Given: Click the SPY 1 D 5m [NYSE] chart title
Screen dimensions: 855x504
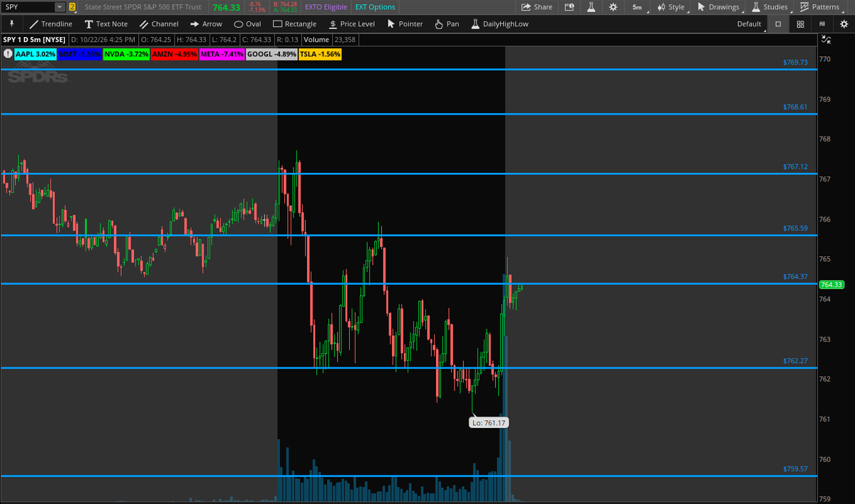Looking at the screenshot, I should pos(34,40).
